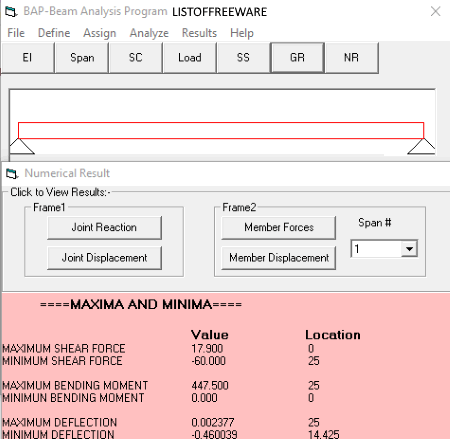Open numerical results with NR button
The height and width of the screenshot is (439, 450).
(x=351, y=58)
